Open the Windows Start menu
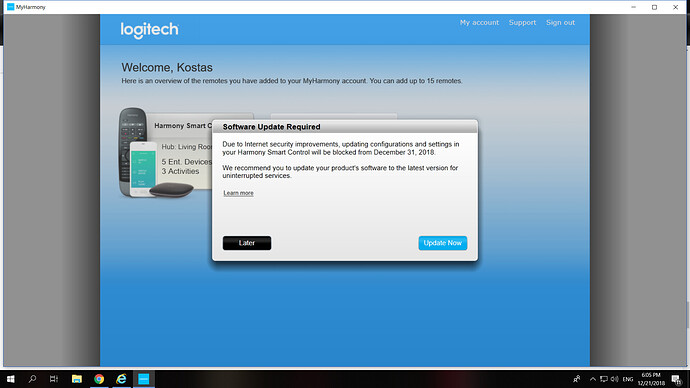This screenshot has height=388, width=690. click(11, 379)
